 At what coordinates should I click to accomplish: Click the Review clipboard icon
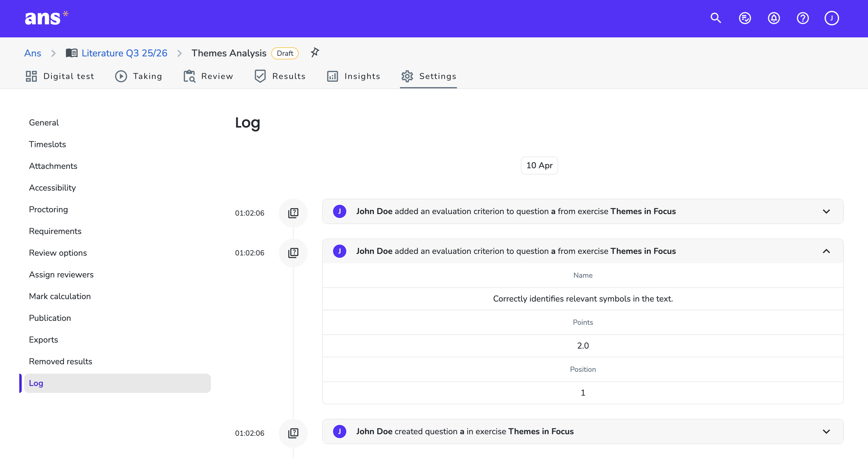coord(189,76)
